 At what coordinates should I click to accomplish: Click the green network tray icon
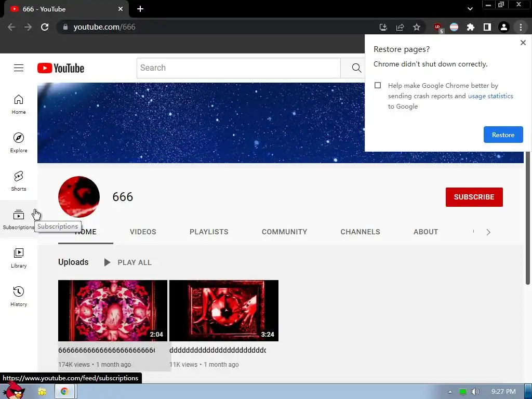pyautogui.click(x=463, y=392)
